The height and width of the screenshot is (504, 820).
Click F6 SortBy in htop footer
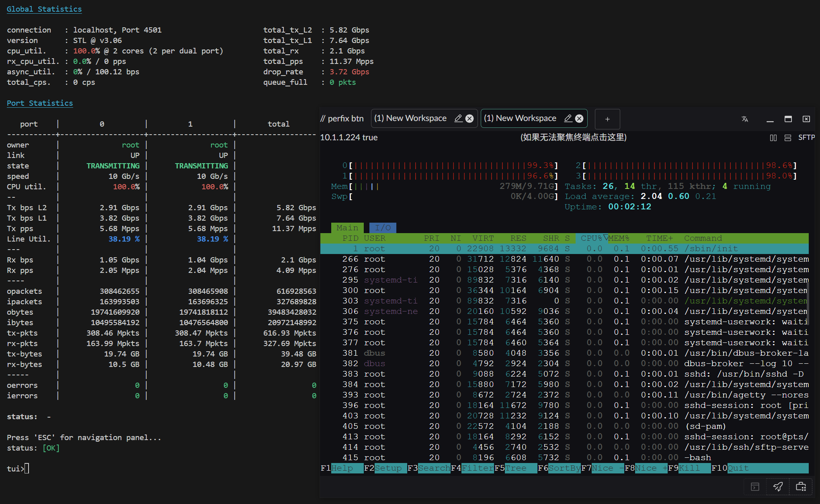pyautogui.click(x=564, y=468)
